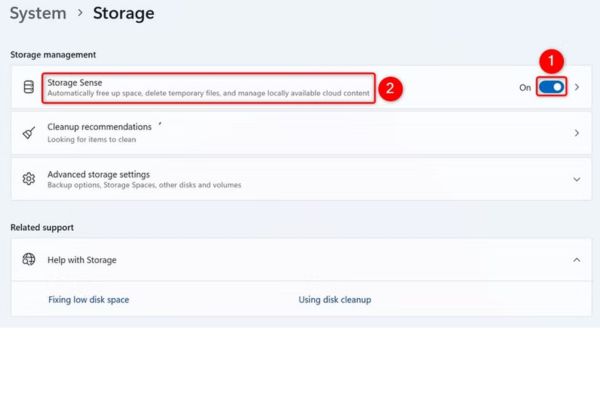Click the red number 2 annotation badge
Image resolution: width=600 pixels, height=400 pixels.
392,88
